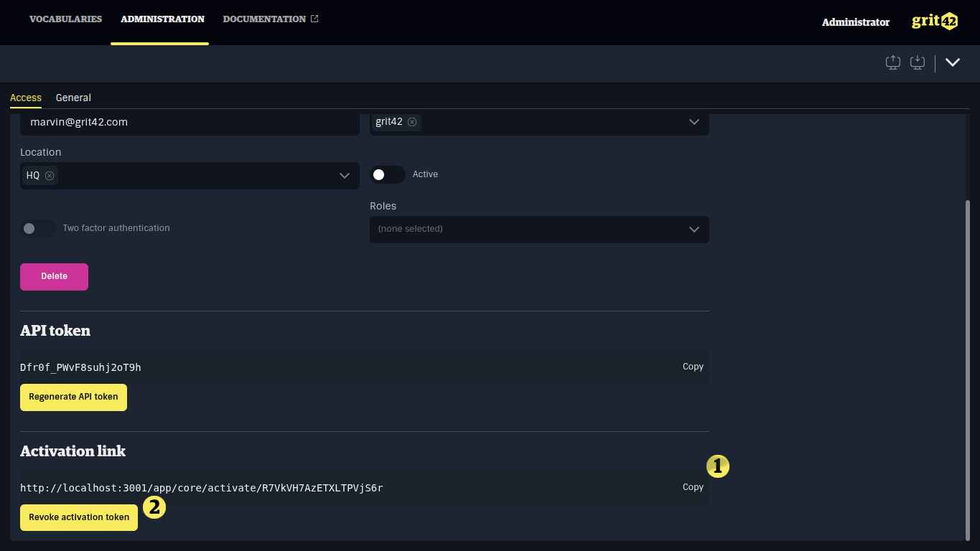Image resolution: width=980 pixels, height=551 pixels.
Task: Expand the Location dropdown
Action: (344, 175)
